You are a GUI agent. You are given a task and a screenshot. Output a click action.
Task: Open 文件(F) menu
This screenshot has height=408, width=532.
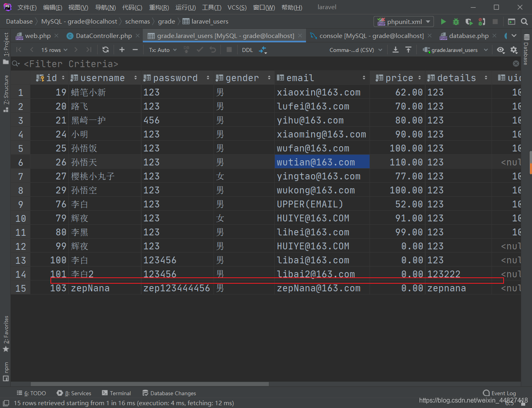point(27,7)
